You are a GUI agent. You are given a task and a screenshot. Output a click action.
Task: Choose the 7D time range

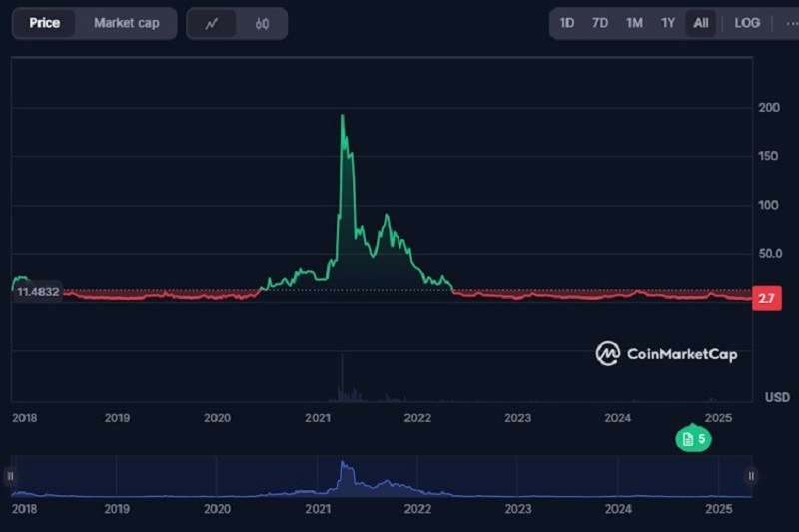coord(599,23)
